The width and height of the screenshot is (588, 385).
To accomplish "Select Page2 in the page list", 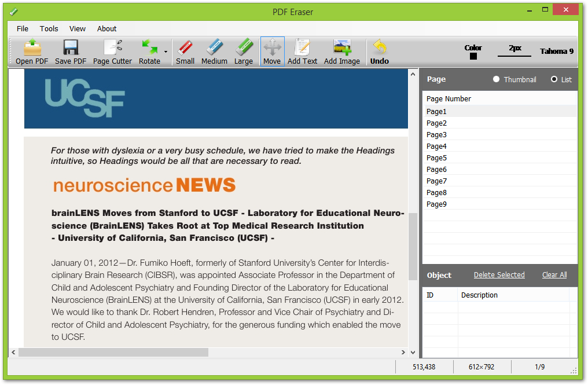I will 499,123.
